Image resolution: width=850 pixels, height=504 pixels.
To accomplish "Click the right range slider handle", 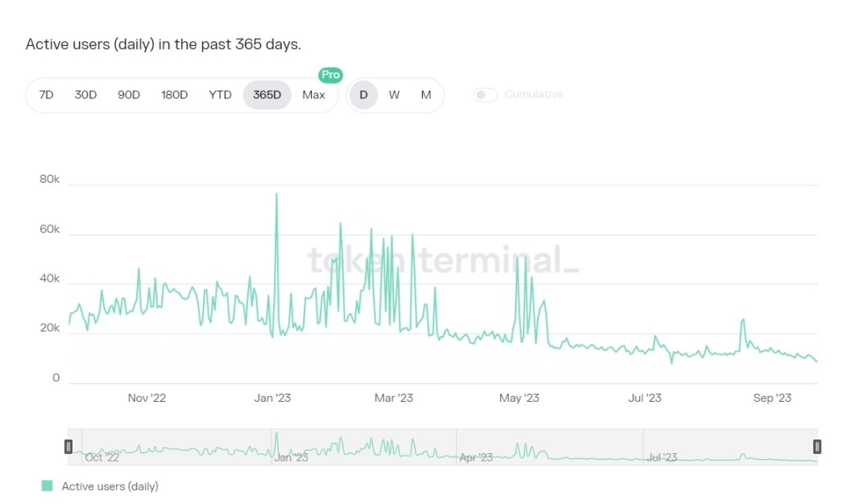I will tap(817, 445).
